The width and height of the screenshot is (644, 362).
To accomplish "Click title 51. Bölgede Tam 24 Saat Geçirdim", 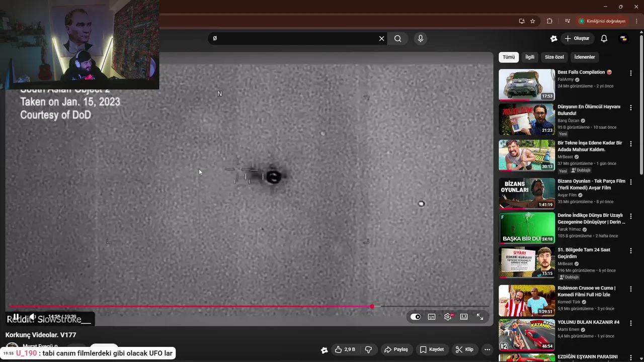I will 584,253.
